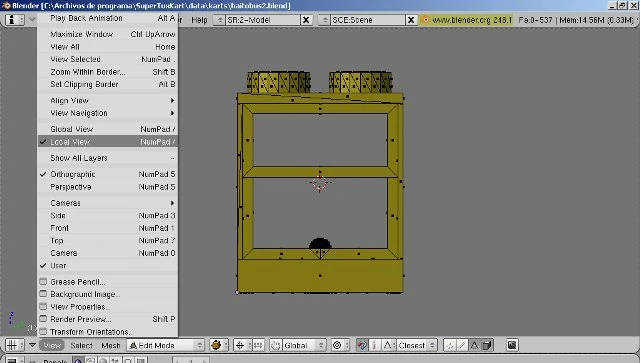Choose Show All Layers

point(108,158)
